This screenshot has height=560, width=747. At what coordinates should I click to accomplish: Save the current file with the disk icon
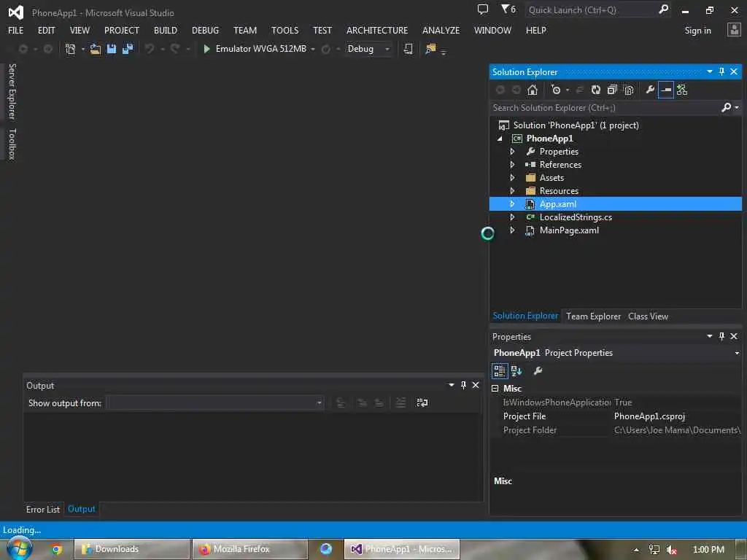click(112, 49)
